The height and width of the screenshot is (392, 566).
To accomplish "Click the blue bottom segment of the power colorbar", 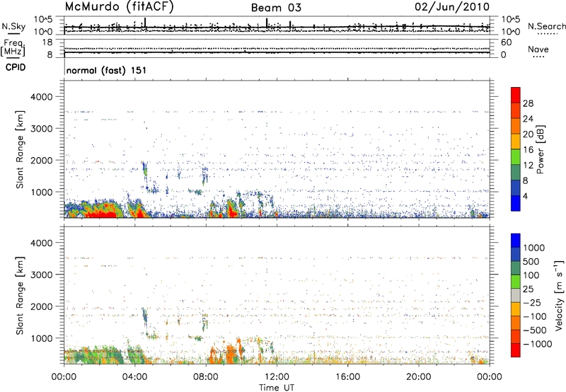I will 516,203.
